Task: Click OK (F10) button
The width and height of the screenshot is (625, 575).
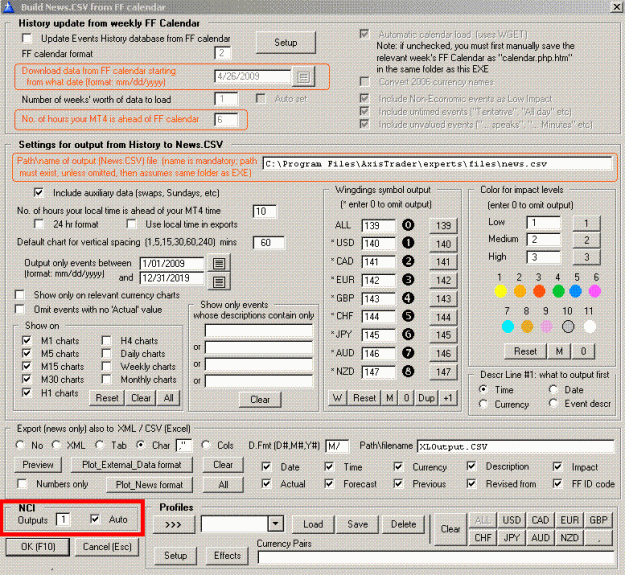Action: (x=38, y=547)
